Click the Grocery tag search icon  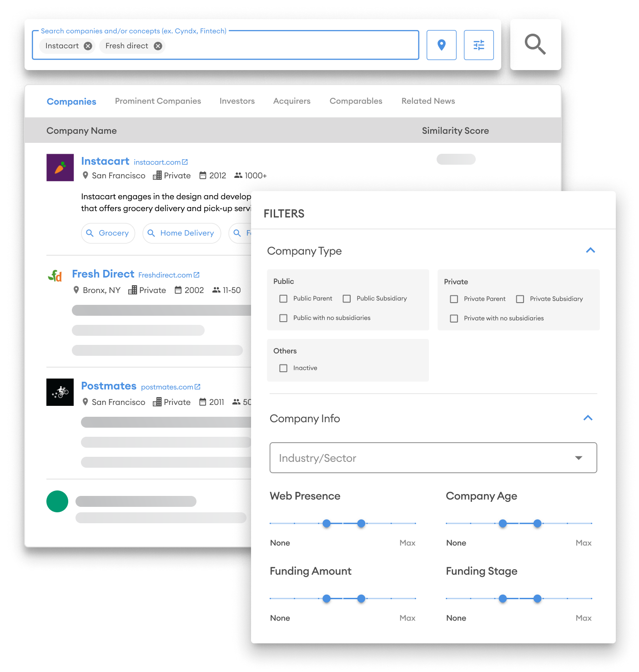90,233
